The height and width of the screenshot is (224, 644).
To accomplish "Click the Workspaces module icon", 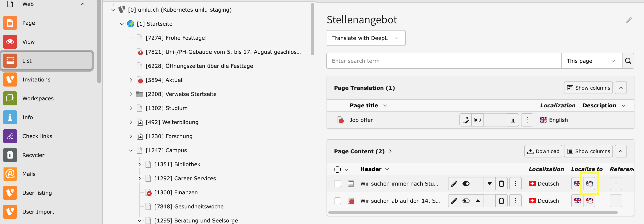I will 10,98.
